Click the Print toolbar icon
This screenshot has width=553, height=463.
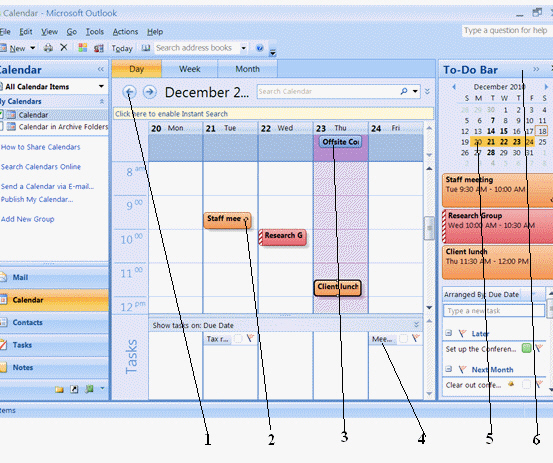(x=48, y=48)
